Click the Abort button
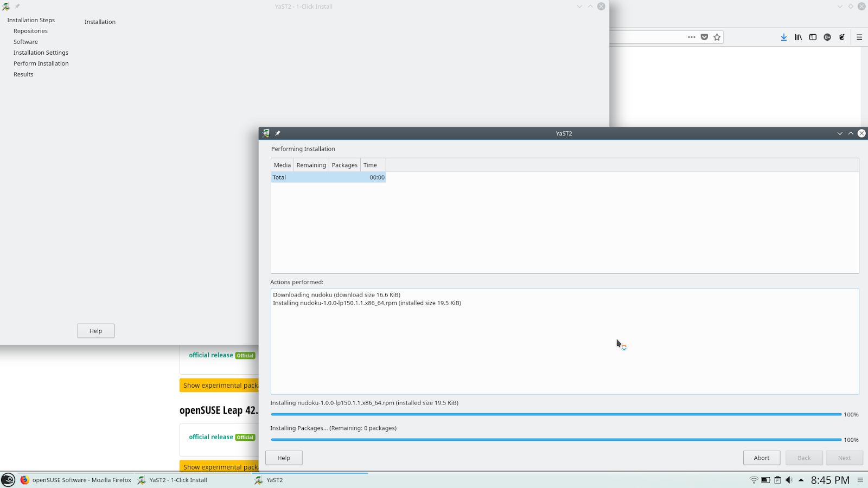This screenshot has height=488, width=868. [x=762, y=458]
